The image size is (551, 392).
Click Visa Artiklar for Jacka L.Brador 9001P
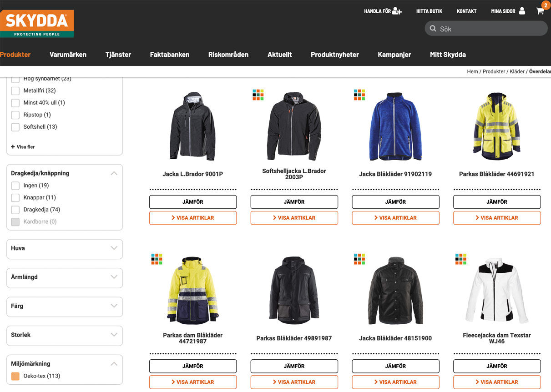[x=193, y=218]
